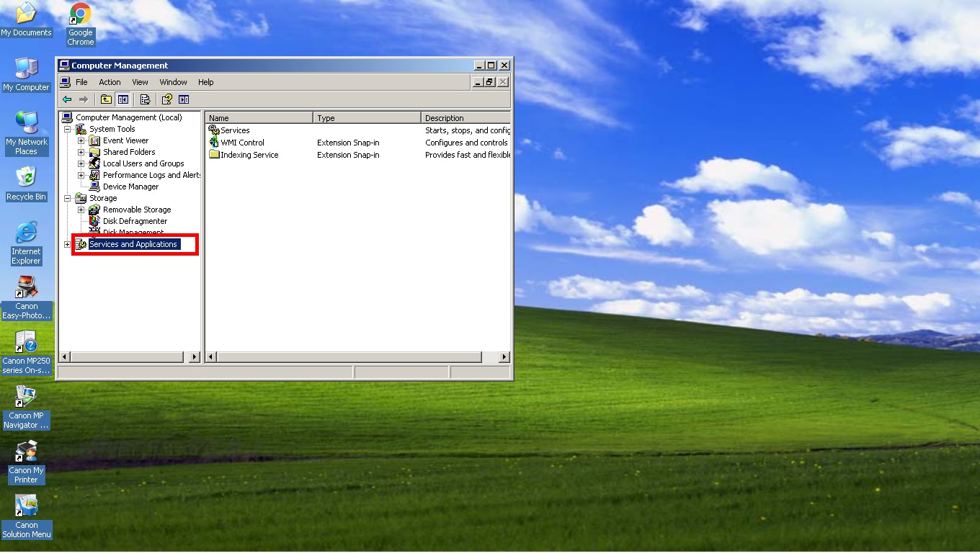Open the Window menu
This screenshot has width=980, height=553.
pos(173,82)
